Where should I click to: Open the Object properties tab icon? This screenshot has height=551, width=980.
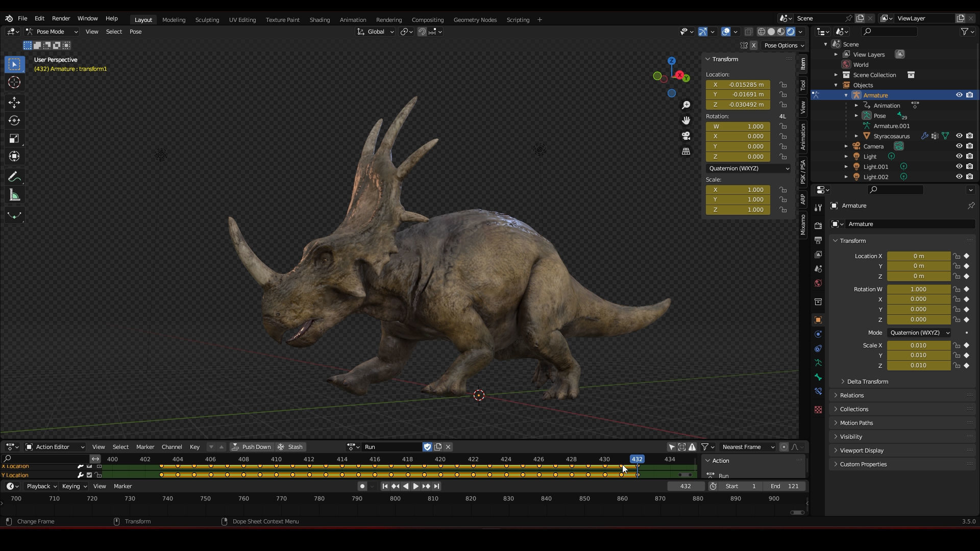(818, 320)
